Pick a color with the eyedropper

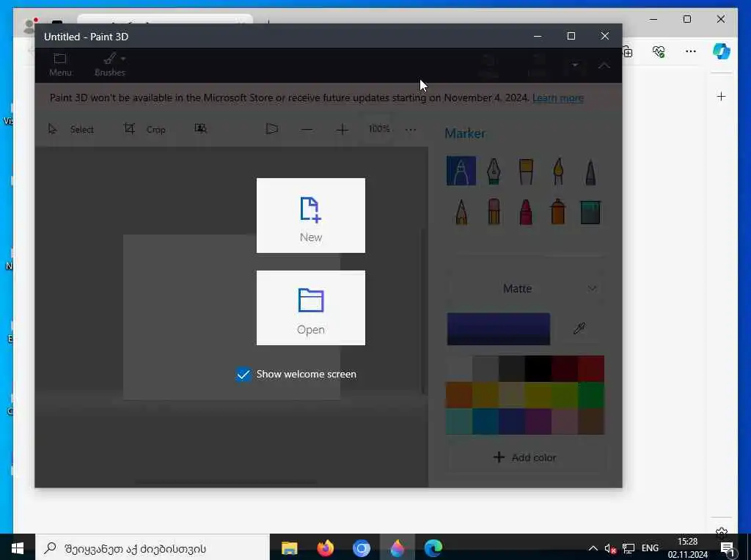pyautogui.click(x=579, y=329)
